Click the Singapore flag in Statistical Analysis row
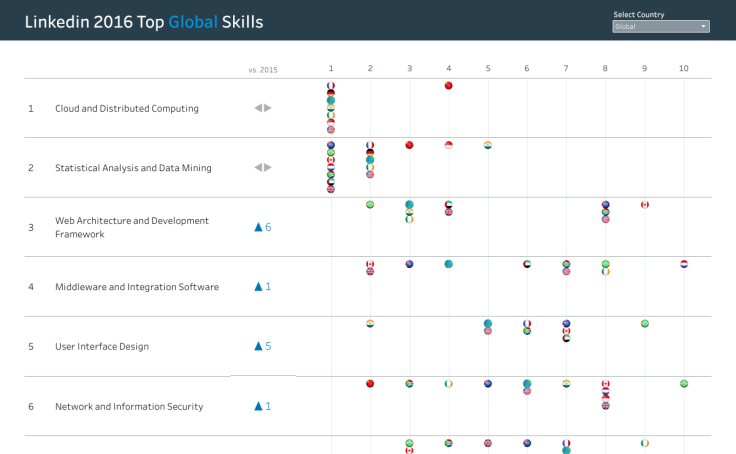 tap(448, 145)
